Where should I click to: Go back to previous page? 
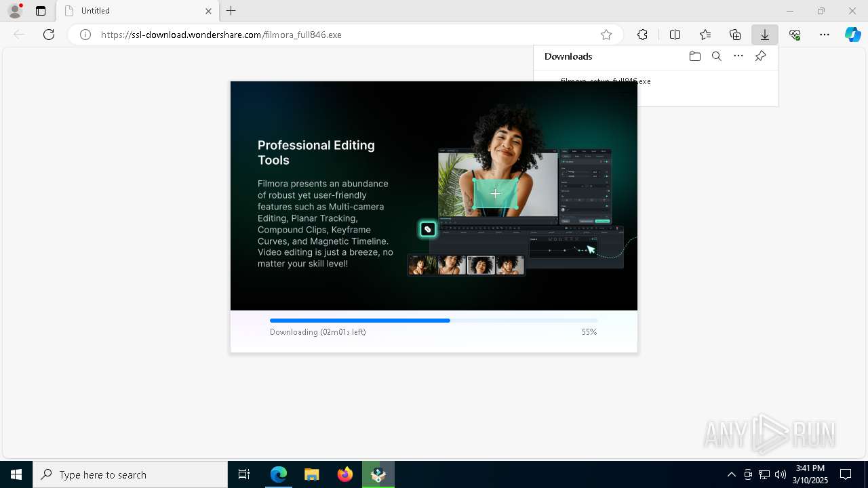[19, 35]
